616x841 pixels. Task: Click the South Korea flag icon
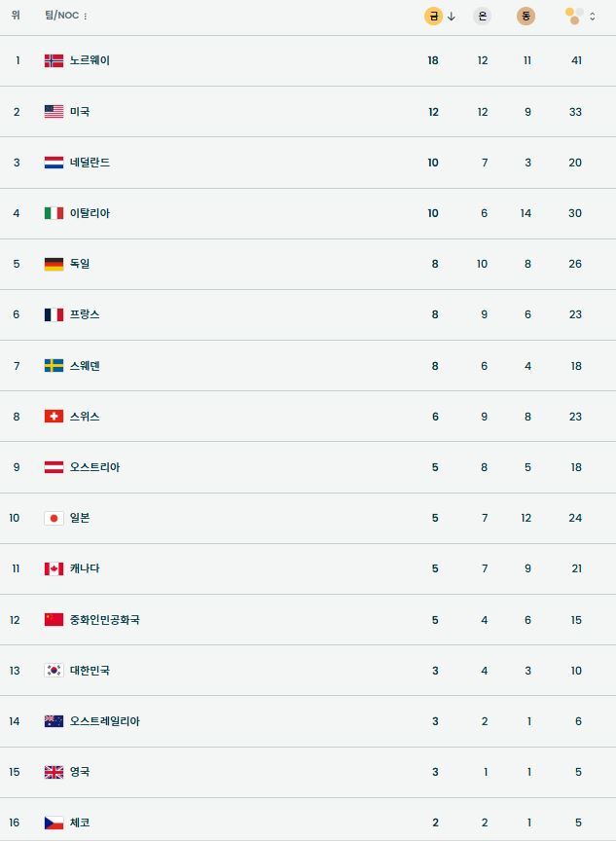click(x=54, y=671)
